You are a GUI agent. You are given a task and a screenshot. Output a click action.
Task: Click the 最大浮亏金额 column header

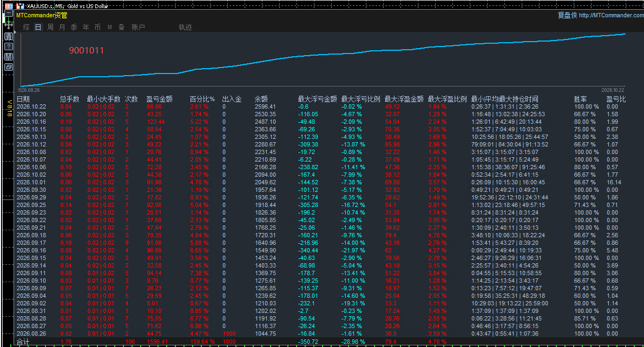318,99
